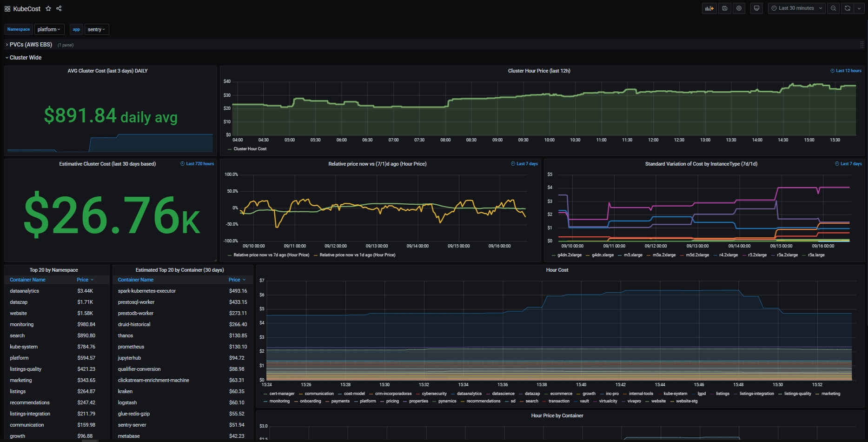Expand the PVCs (AWS EBS) row
This screenshot has width=868, height=442.
[31, 45]
